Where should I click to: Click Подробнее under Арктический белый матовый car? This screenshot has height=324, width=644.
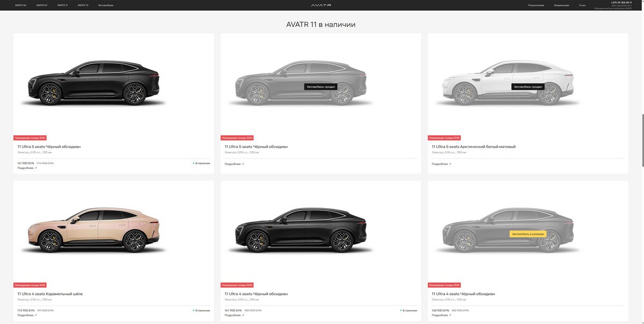[x=441, y=164]
